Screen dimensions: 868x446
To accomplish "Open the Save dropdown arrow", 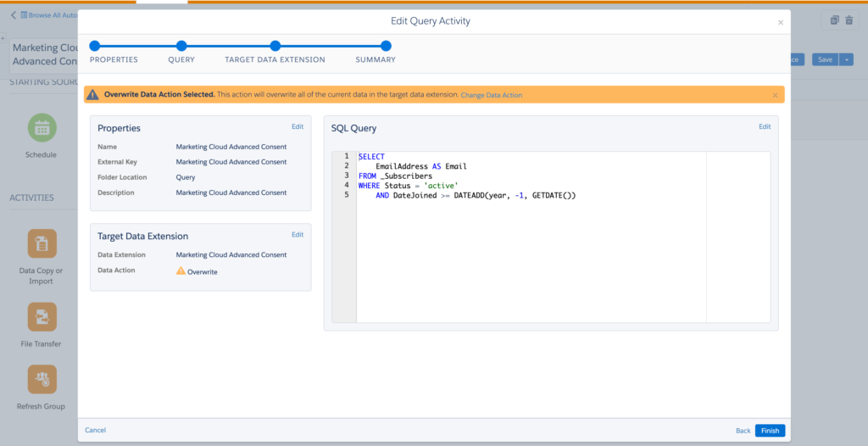I will click(x=846, y=59).
